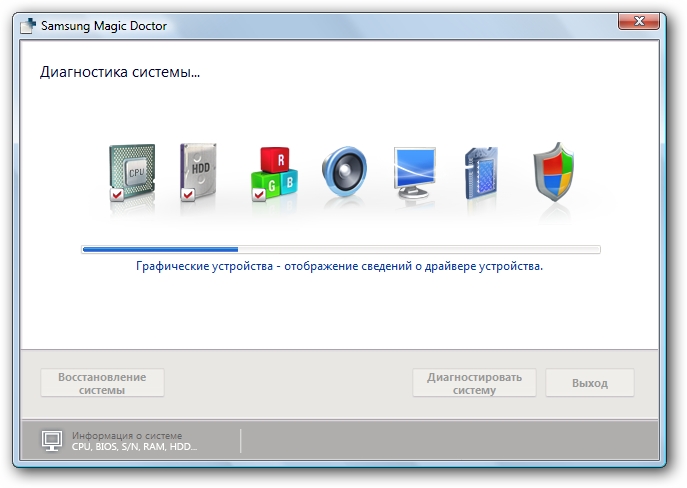This screenshot has width=687, height=488.
Task: Click the Windows security shield icon
Action: 553,171
